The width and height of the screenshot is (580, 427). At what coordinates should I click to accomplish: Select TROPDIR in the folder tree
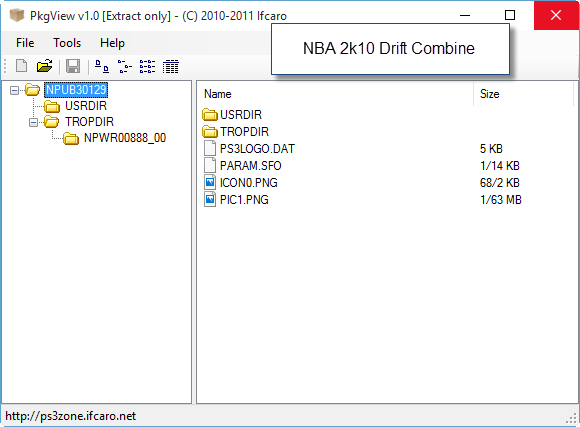click(89, 122)
